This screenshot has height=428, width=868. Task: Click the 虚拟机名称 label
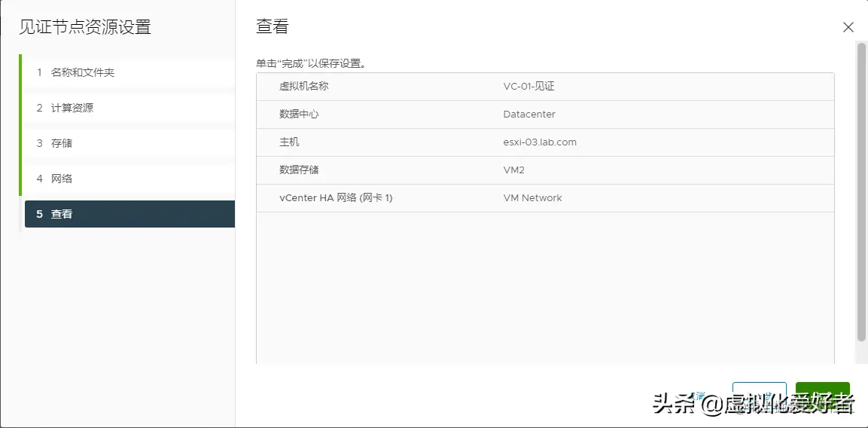click(304, 87)
